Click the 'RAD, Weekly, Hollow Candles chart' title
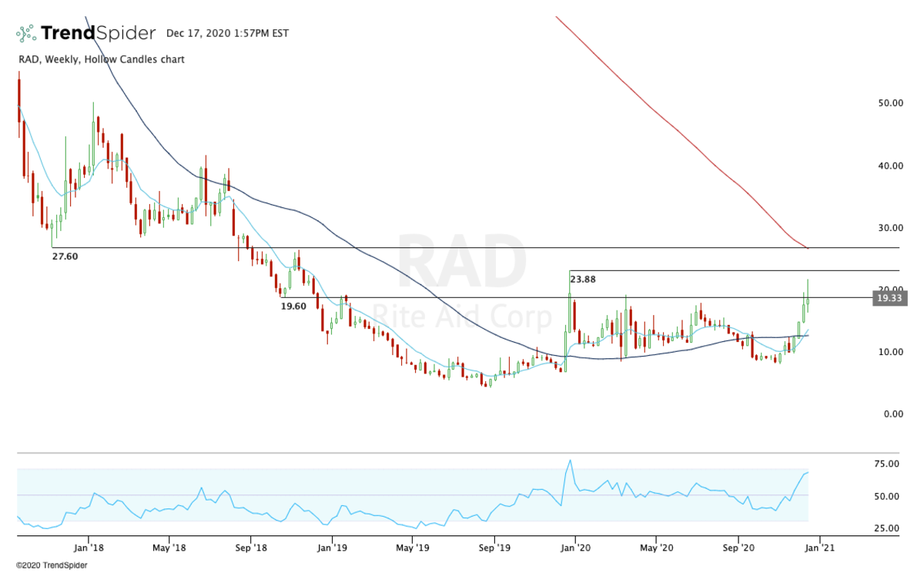Image resolution: width=924 pixels, height=573 pixels. (101, 59)
